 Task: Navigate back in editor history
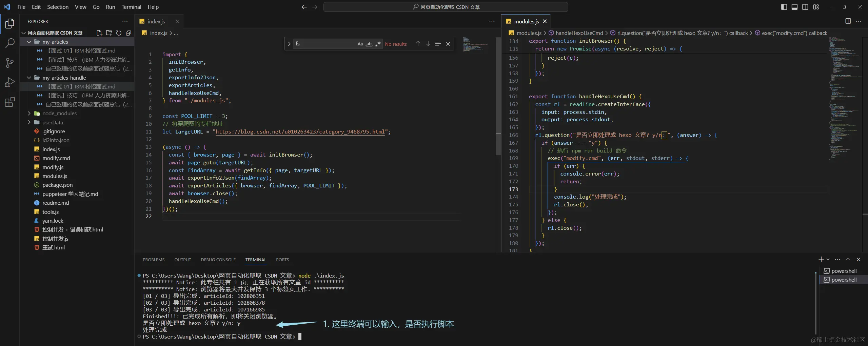304,7
